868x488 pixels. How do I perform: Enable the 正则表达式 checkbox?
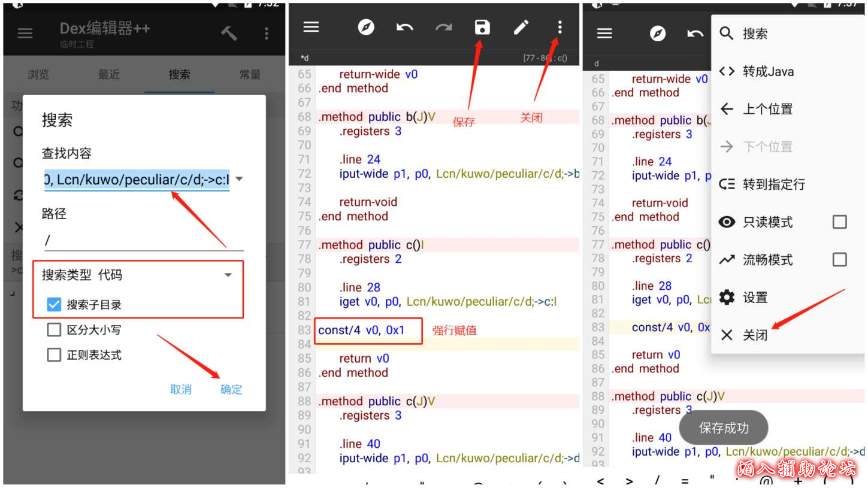[x=54, y=355]
